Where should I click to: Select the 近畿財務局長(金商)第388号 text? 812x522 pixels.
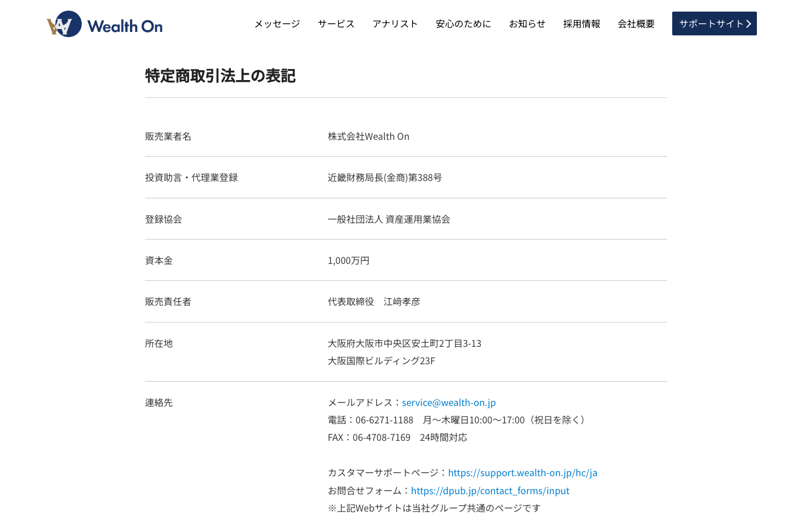point(385,177)
